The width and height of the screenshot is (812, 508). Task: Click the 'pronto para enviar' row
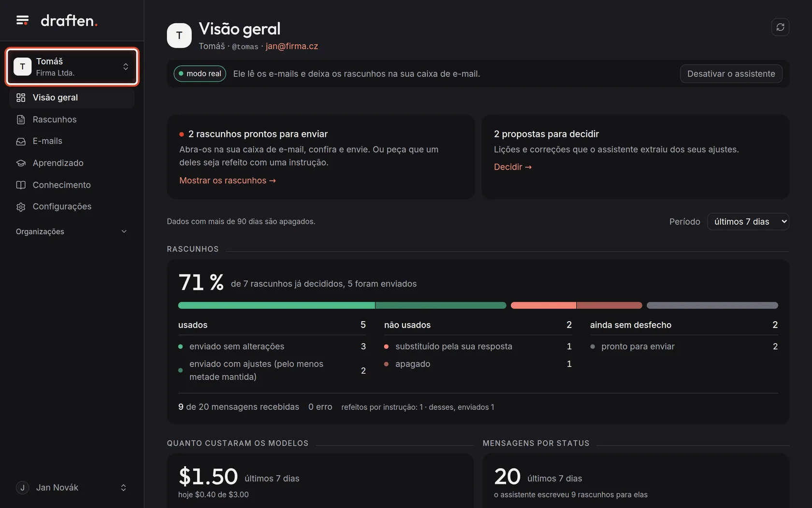[x=684, y=346]
